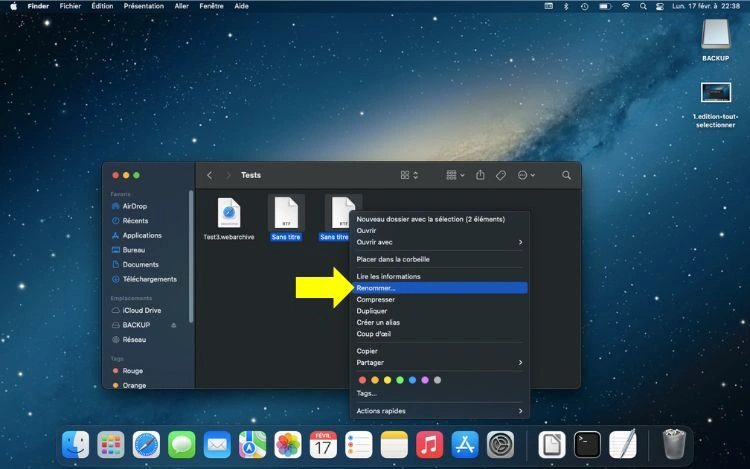Apply the blue tag color dot
The height and width of the screenshot is (469, 750).
coord(412,380)
